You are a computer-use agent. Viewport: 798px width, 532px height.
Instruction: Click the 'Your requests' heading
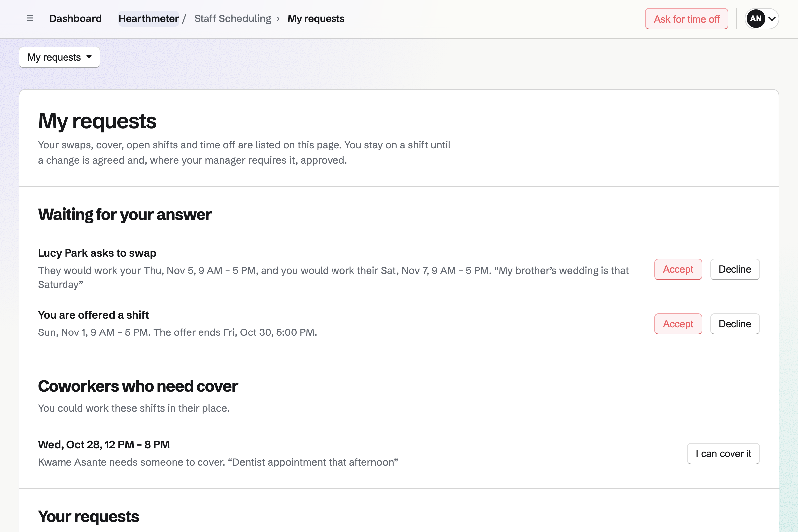pos(88,517)
